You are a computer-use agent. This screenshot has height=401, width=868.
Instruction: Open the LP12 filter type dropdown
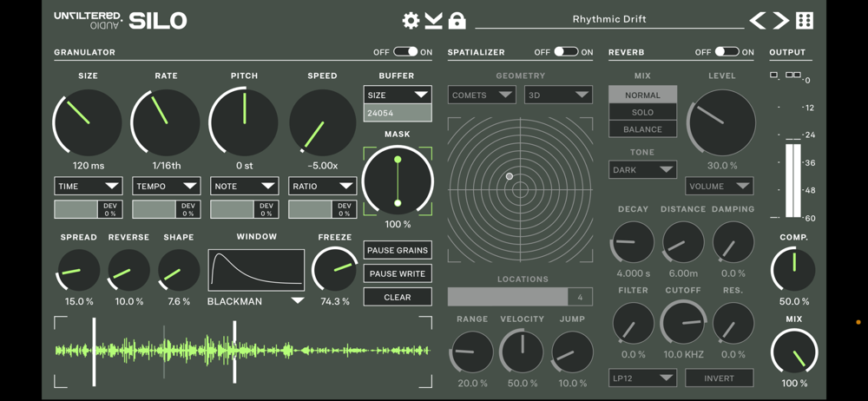(642, 378)
